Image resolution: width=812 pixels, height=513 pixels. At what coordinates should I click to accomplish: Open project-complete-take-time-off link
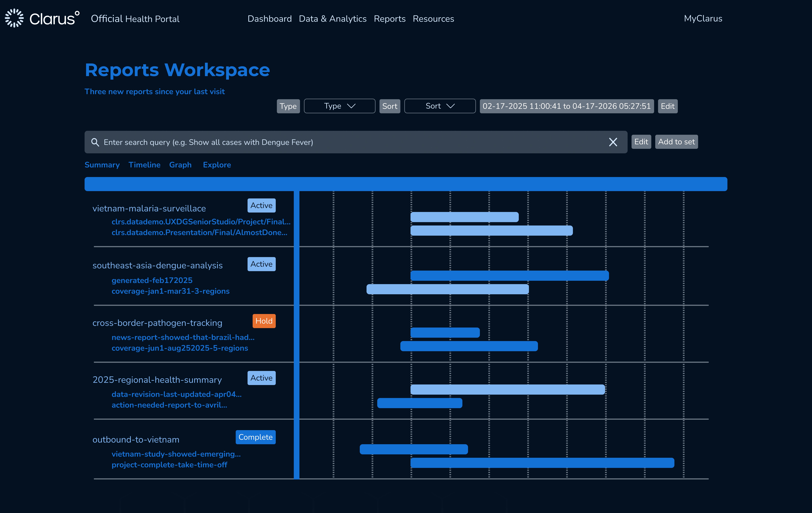tap(169, 465)
